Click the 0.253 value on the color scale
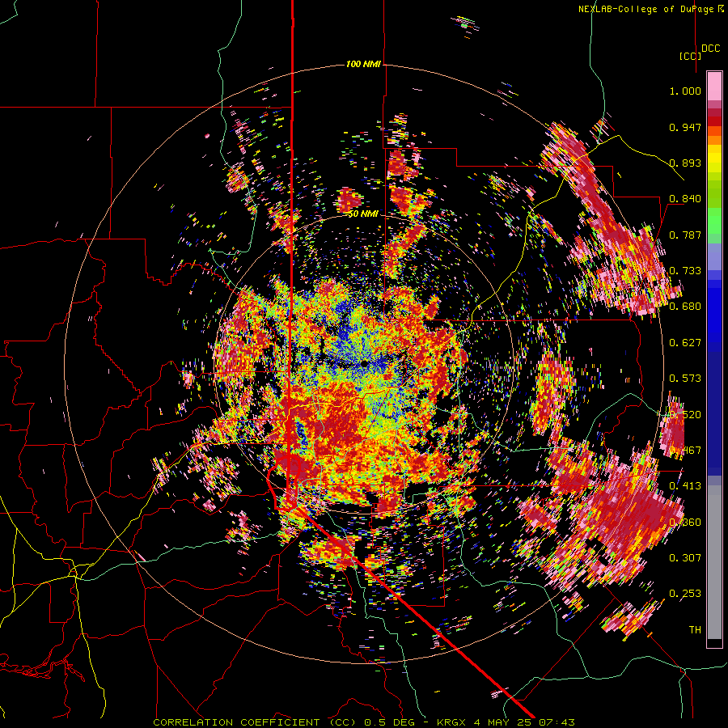728x728 pixels. (x=685, y=594)
